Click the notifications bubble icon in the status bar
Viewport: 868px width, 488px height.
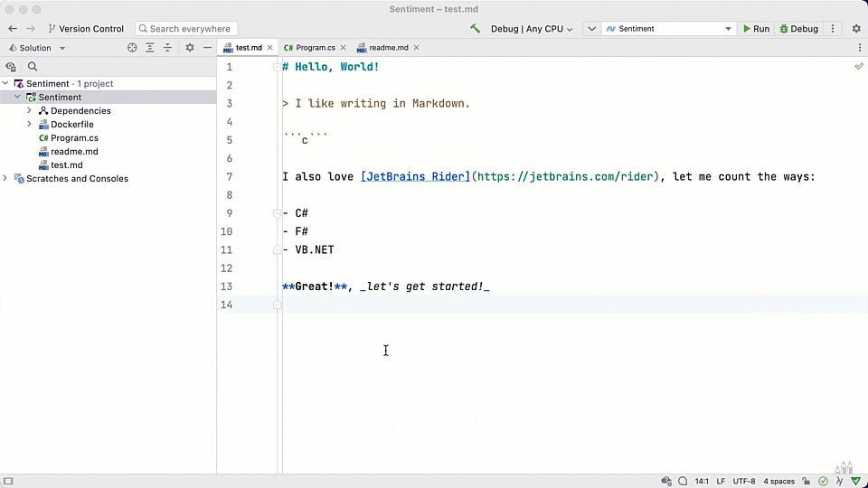click(x=684, y=482)
